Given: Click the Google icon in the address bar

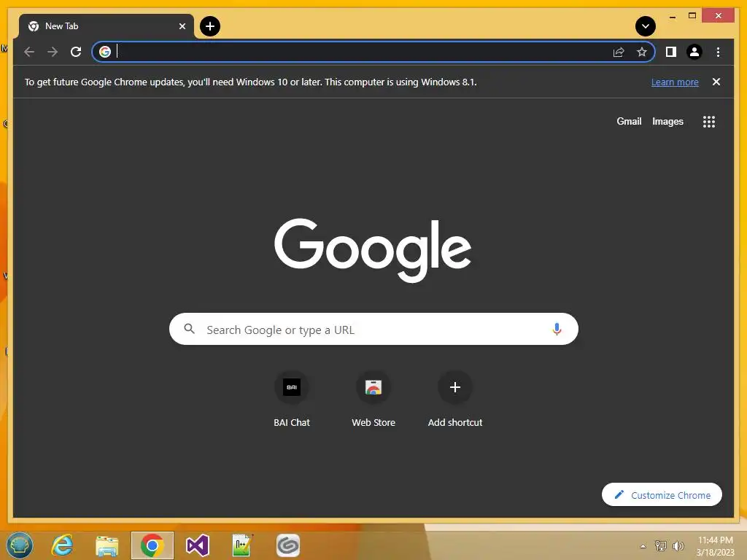Looking at the screenshot, I should (105, 52).
